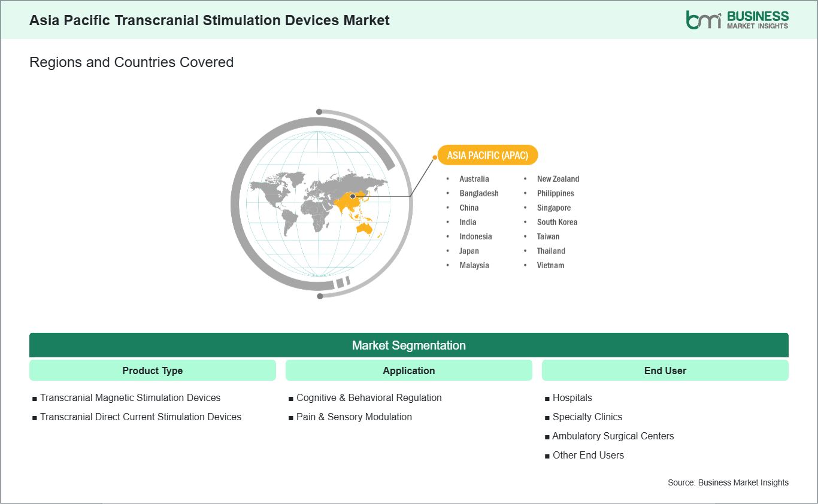
Task: Click Singapore in the country list
Action: point(554,208)
